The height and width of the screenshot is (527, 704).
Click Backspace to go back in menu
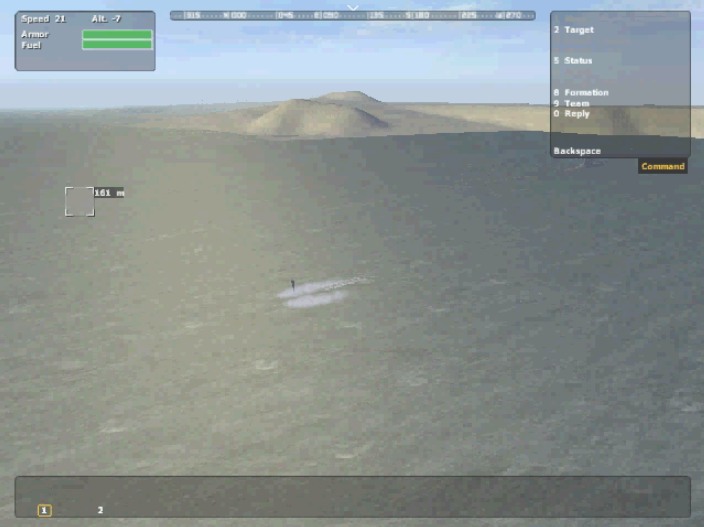point(577,151)
